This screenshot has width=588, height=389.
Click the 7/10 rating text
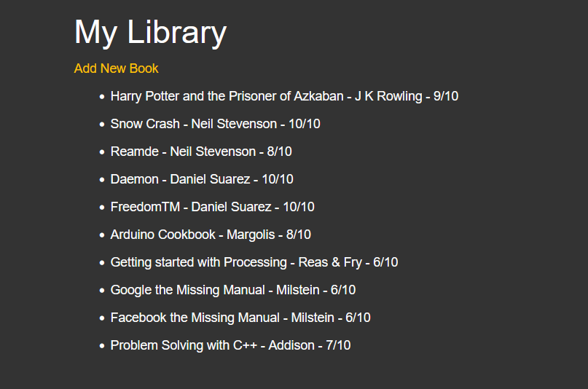tap(338, 345)
